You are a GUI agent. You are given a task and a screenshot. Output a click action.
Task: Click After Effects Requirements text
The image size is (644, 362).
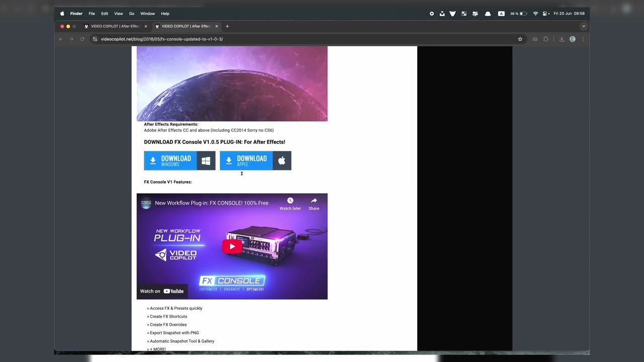point(171,124)
